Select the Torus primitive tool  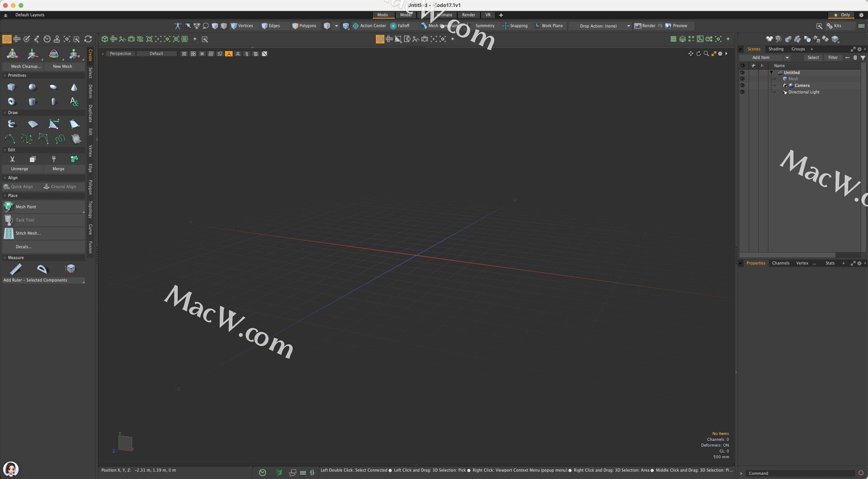(x=11, y=102)
